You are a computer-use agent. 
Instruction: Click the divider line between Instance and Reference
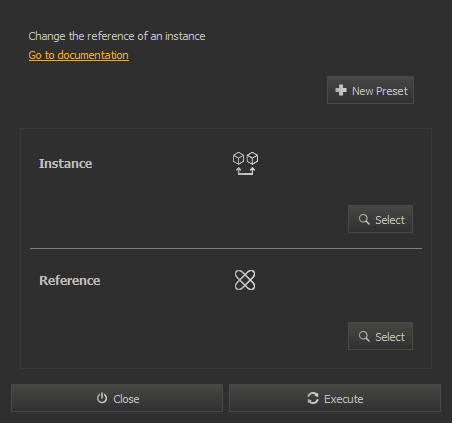[226, 248]
